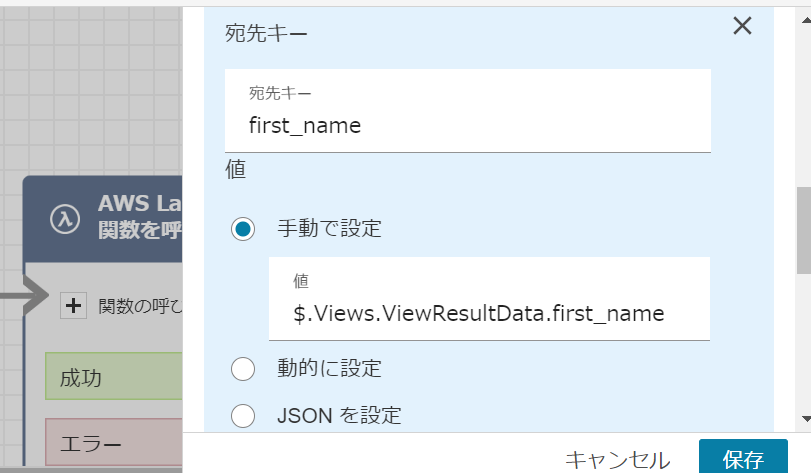Viewport: 811px width, 473px height.
Task: Cancel changes with キャンセル
Action: pos(618,459)
